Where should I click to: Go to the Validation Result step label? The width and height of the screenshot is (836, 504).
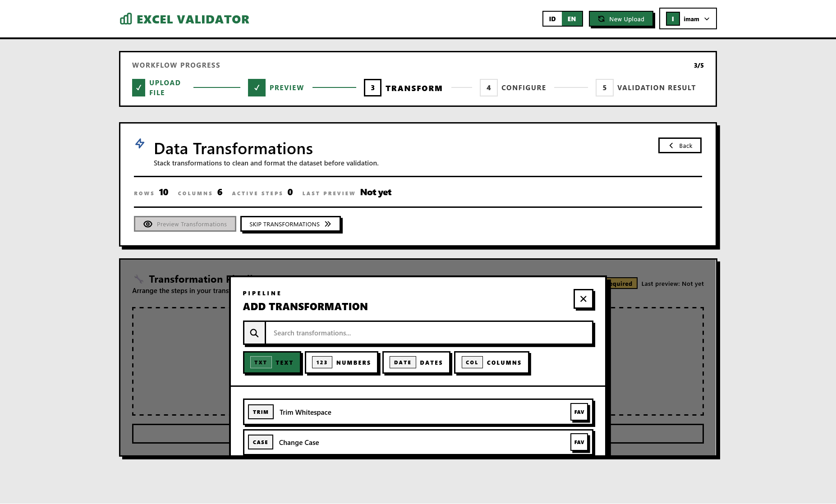pos(656,88)
